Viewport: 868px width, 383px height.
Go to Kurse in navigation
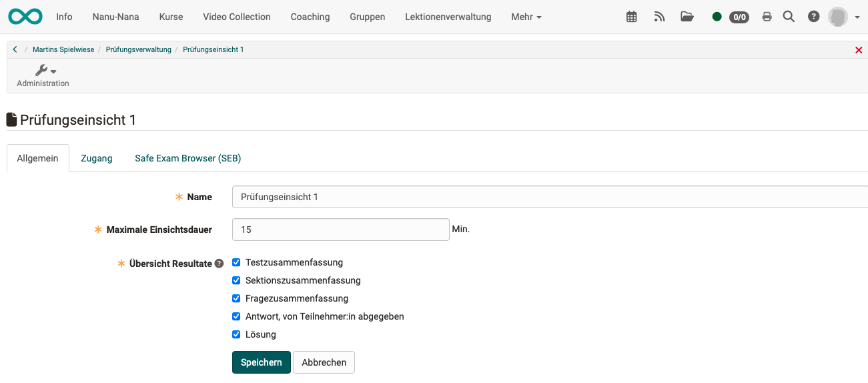click(x=171, y=17)
